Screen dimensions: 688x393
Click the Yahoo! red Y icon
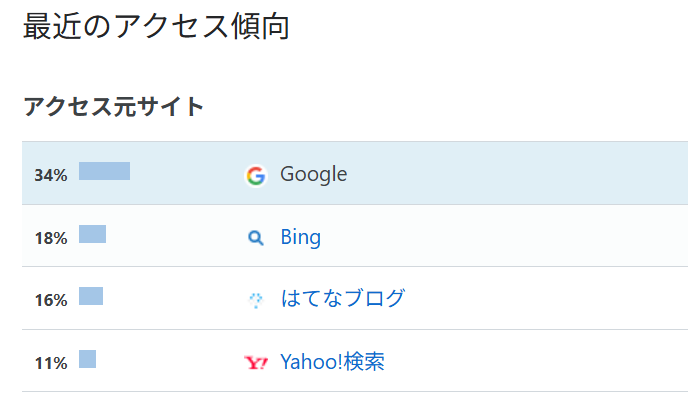tap(256, 363)
